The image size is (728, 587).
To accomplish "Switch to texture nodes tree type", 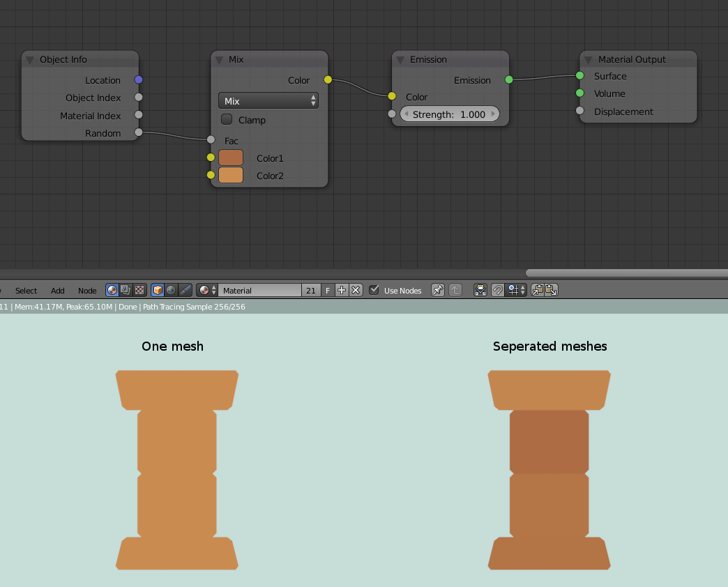I will 139,291.
